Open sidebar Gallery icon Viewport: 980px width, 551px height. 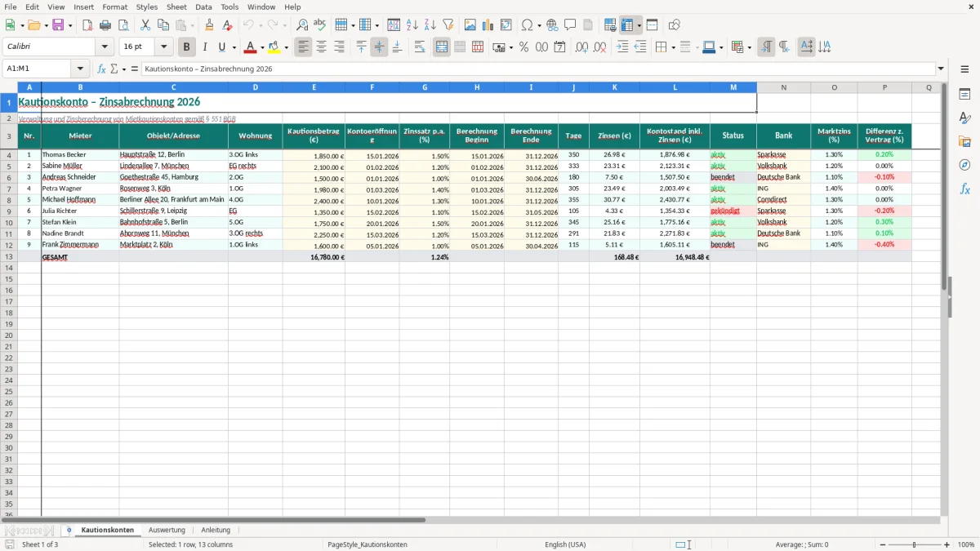pyautogui.click(x=964, y=141)
